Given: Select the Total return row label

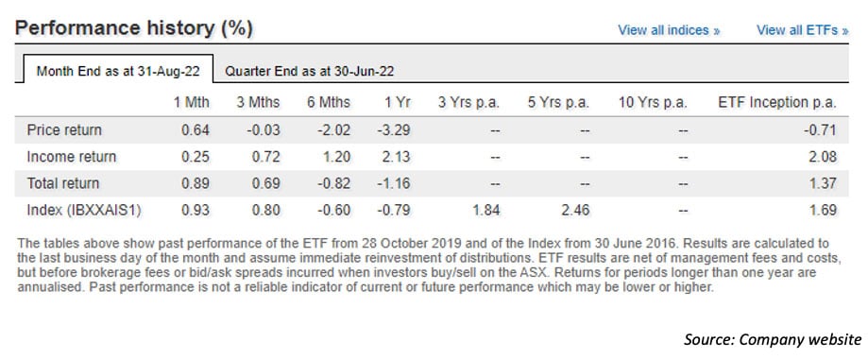Looking at the screenshot, I should pos(63,183).
